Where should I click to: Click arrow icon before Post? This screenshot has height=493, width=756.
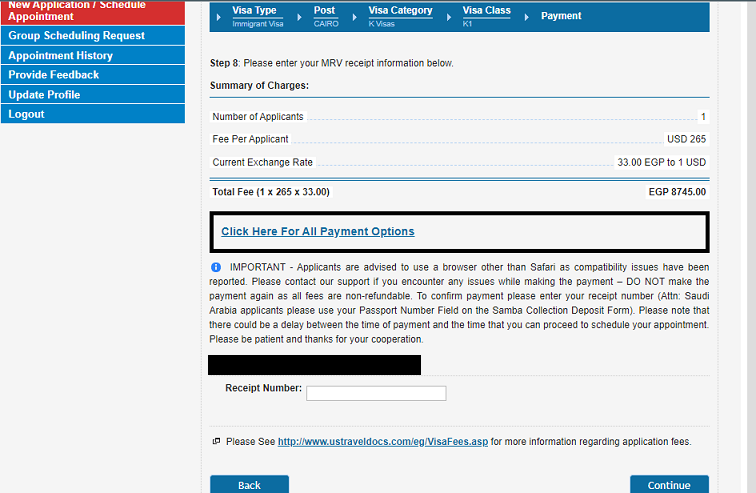tap(299, 17)
